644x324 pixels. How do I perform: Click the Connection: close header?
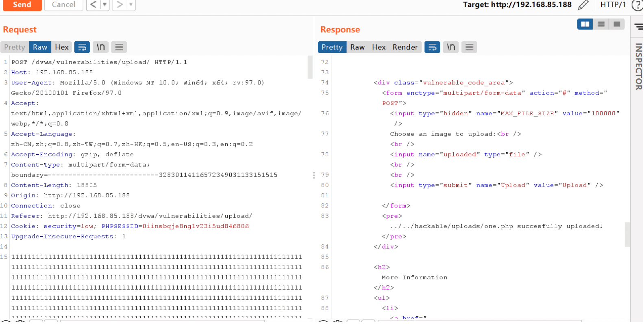(x=46, y=206)
